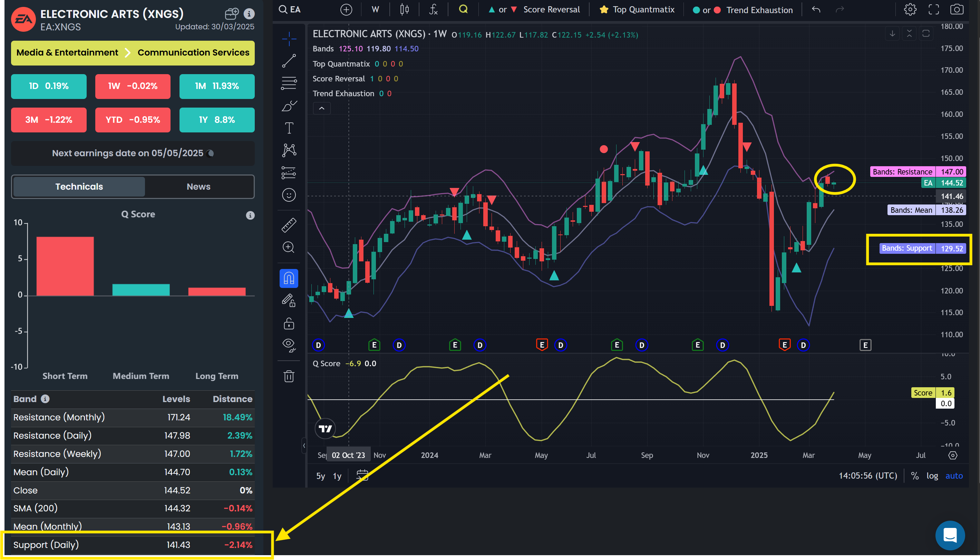
Task: Toggle magnet mode snapping
Action: pos(289,278)
